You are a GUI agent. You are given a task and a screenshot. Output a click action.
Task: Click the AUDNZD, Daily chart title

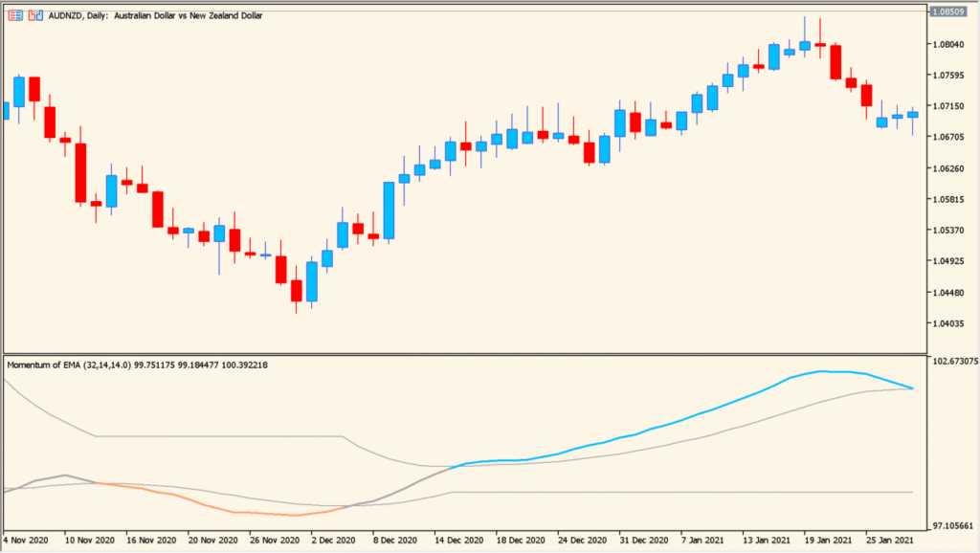[x=156, y=15]
